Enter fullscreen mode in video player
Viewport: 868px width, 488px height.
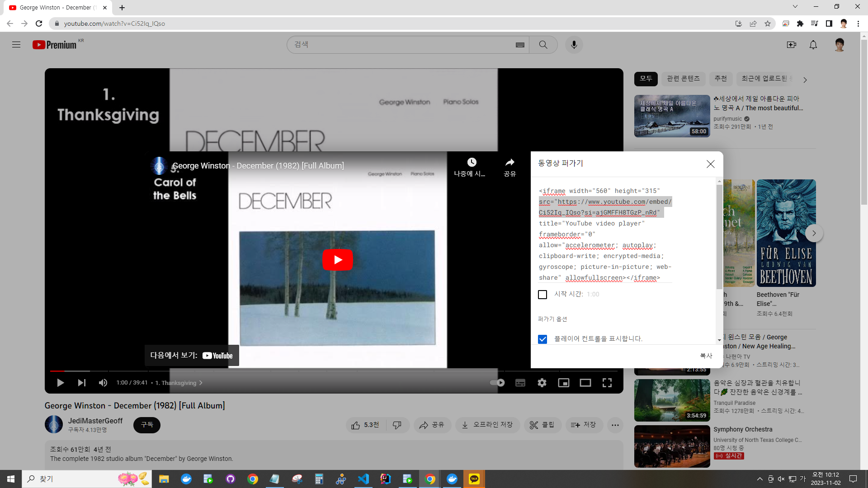607,383
